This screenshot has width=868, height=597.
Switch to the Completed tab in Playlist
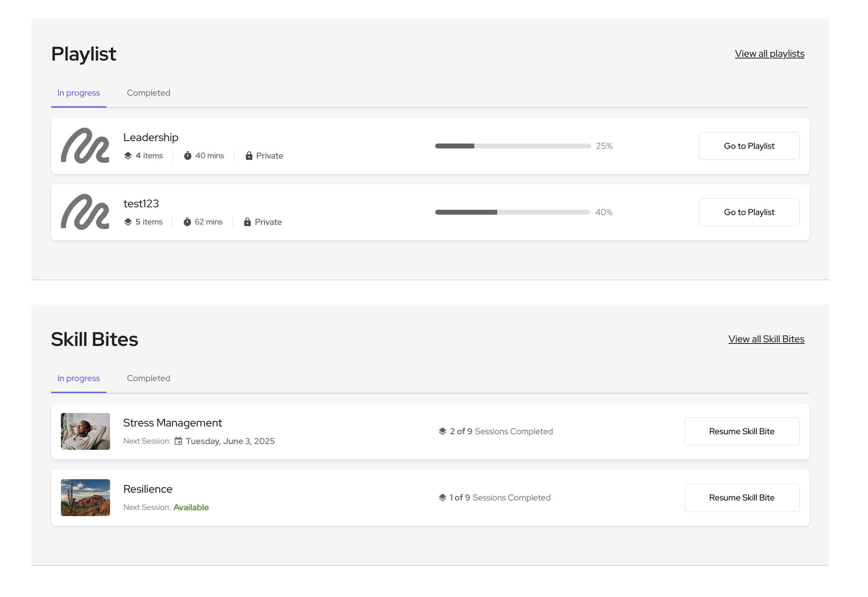point(148,93)
